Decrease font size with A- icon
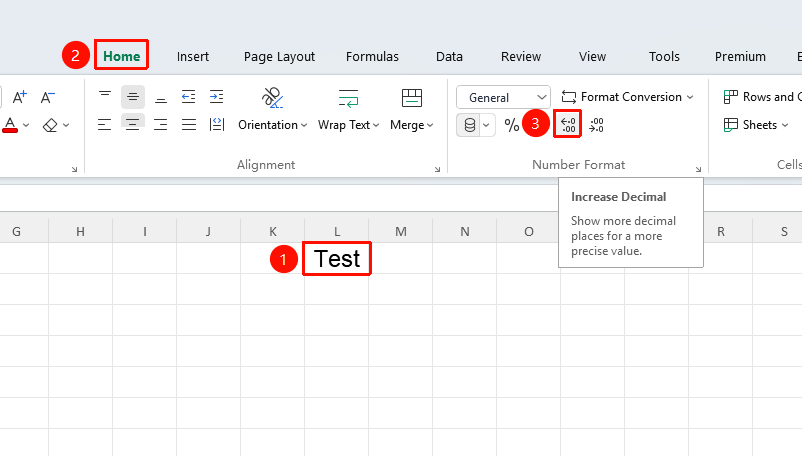 [x=48, y=97]
